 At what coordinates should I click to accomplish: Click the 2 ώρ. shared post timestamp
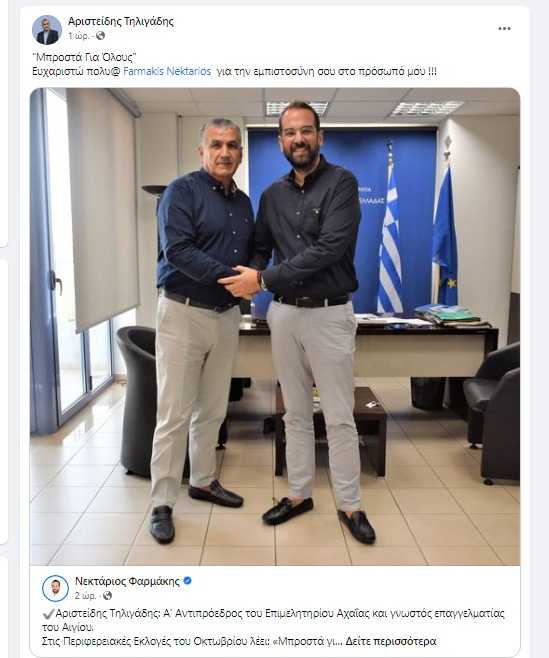tap(86, 596)
